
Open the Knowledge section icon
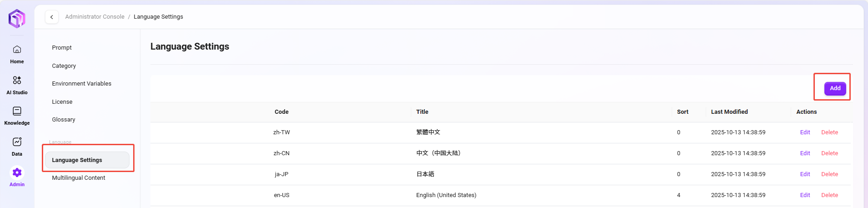[x=17, y=112]
